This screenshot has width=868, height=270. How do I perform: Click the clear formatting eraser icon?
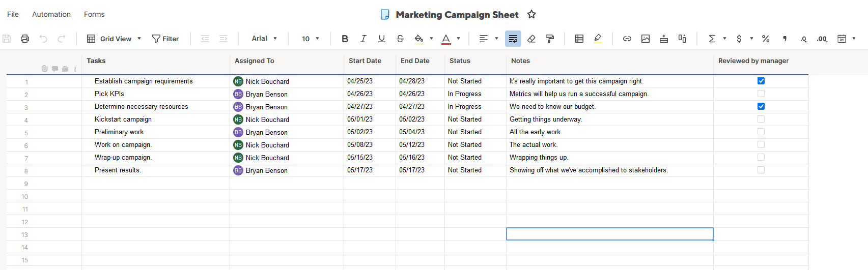click(531, 39)
